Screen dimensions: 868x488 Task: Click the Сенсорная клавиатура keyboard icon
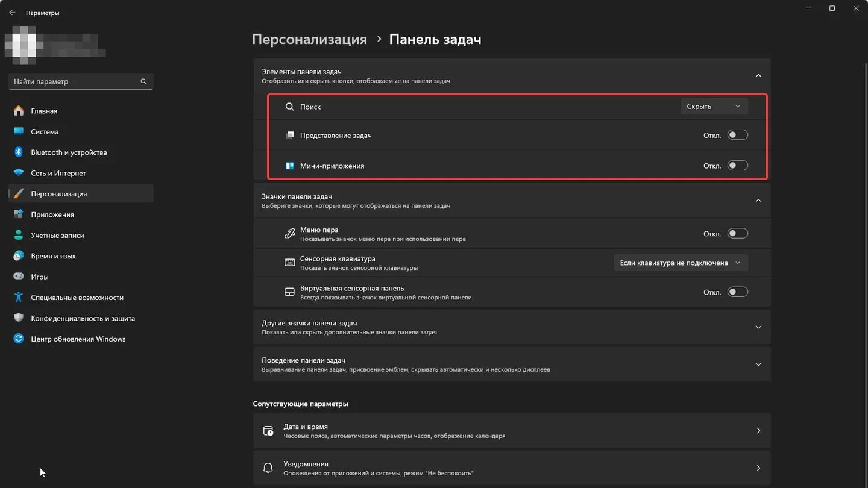[x=289, y=263]
